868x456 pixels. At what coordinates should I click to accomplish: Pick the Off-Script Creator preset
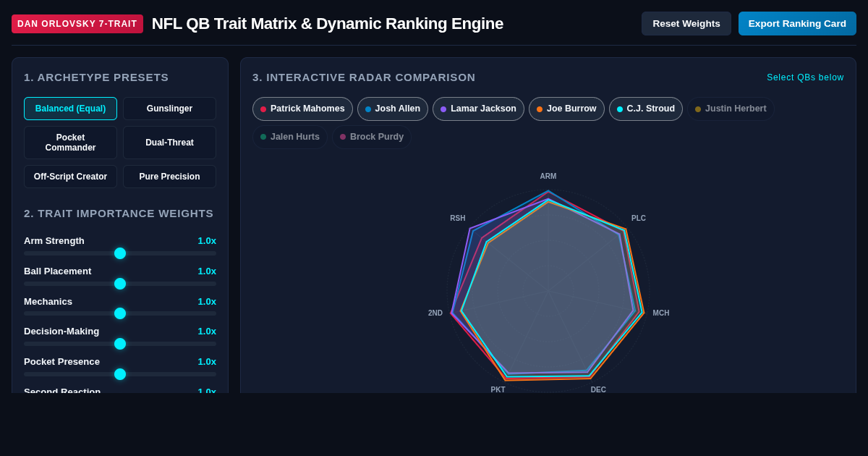[x=70, y=177]
